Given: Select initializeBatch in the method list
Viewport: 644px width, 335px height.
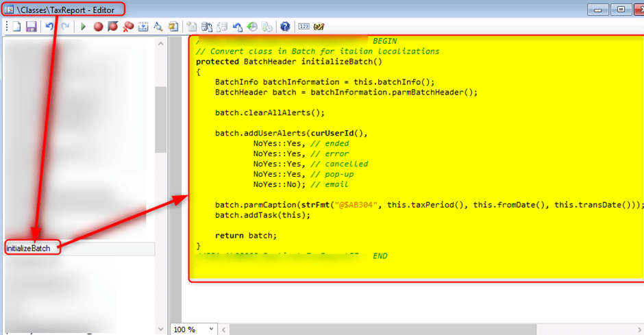Looking at the screenshot, I should [32, 247].
